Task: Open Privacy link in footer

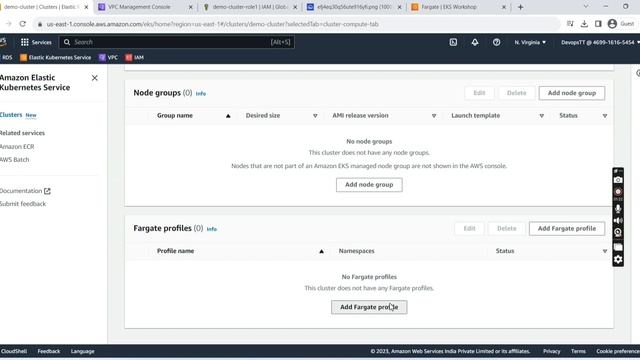Action: click(551, 351)
